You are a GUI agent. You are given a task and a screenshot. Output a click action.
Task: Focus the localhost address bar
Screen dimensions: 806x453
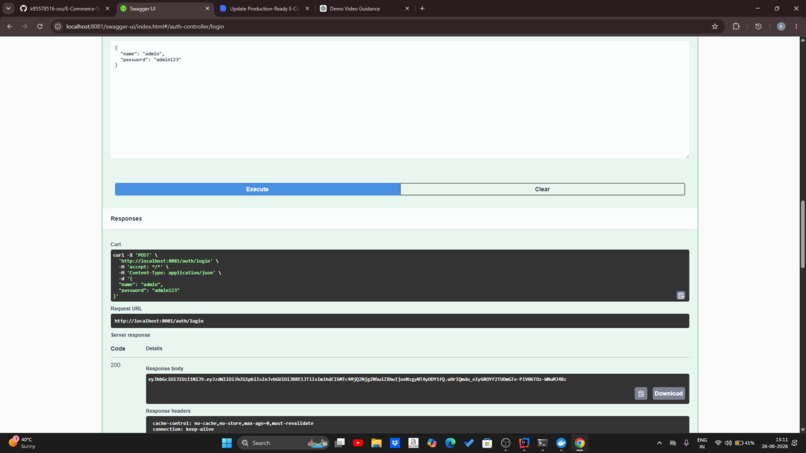tap(380, 26)
